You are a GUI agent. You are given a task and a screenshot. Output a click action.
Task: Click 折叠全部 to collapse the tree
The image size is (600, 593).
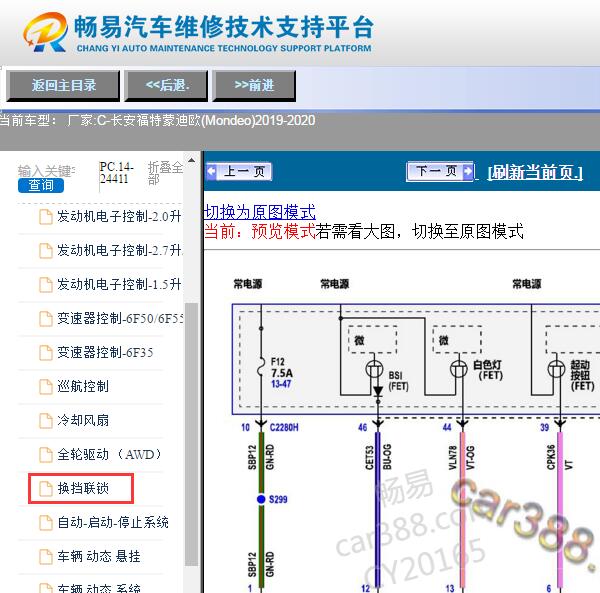[165, 173]
